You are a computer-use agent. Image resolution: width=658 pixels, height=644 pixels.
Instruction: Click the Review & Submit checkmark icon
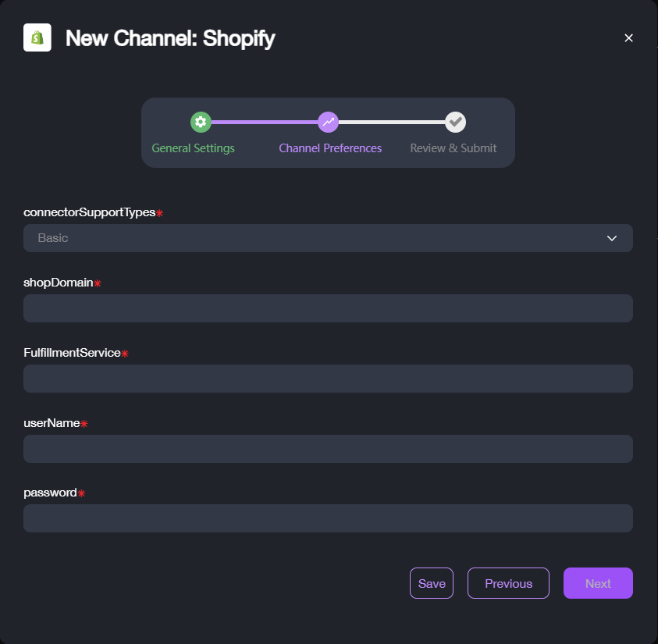(x=455, y=122)
